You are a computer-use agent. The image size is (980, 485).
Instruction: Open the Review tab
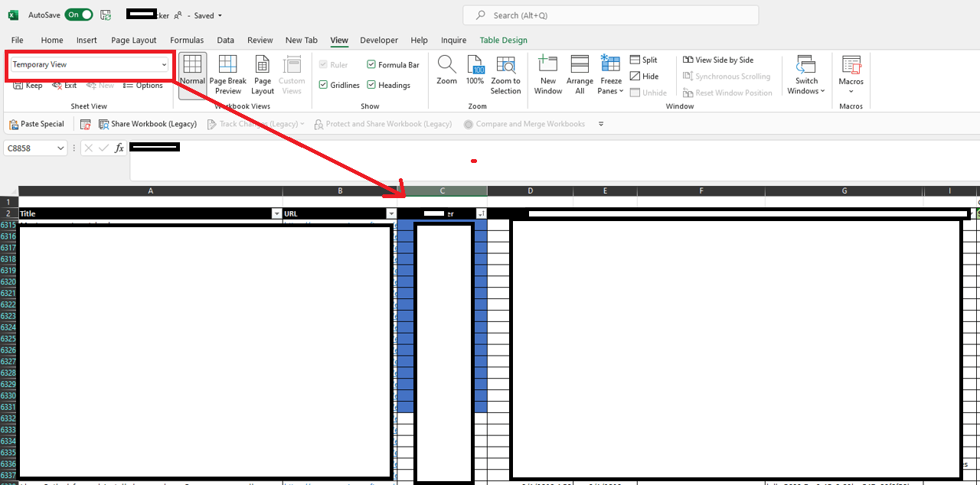[x=260, y=41]
